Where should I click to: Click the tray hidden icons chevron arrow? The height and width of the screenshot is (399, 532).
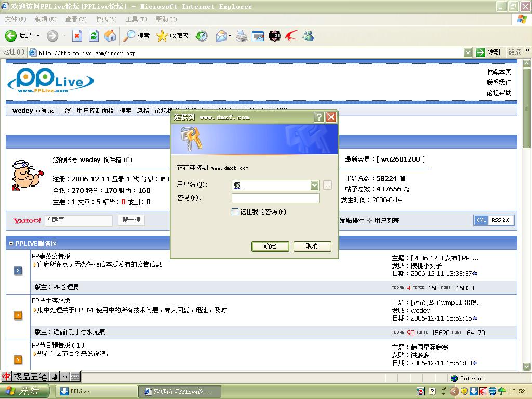coord(454,392)
